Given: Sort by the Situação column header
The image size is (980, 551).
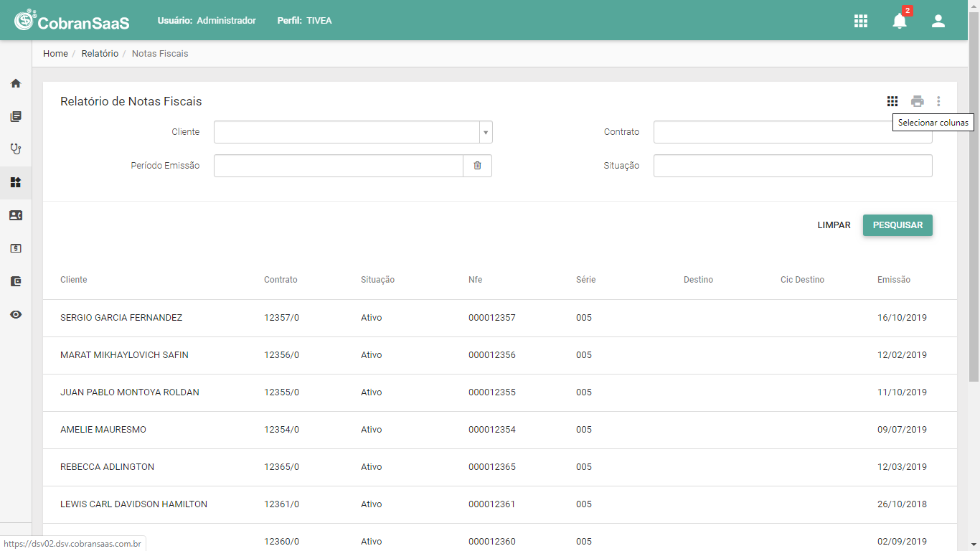Looking at the screenshot, I should [377, 280].
